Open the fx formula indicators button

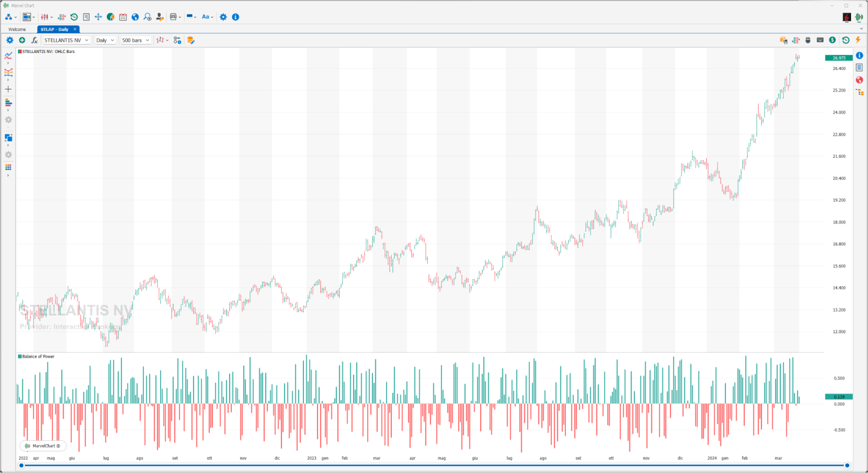click(34, 40)
